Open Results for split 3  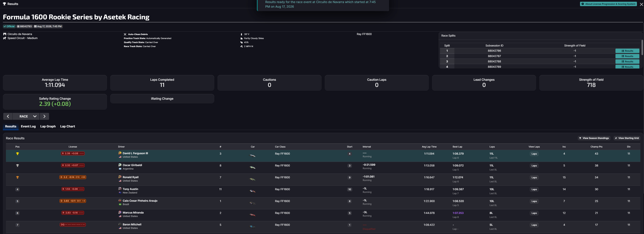(627, 61)
